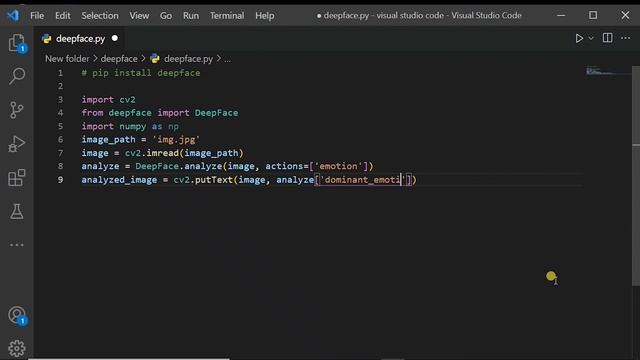The width and height of the screenshot is (640, 360).
Task: Open the Testing flask icon
Action: click(x=17, y=211)
